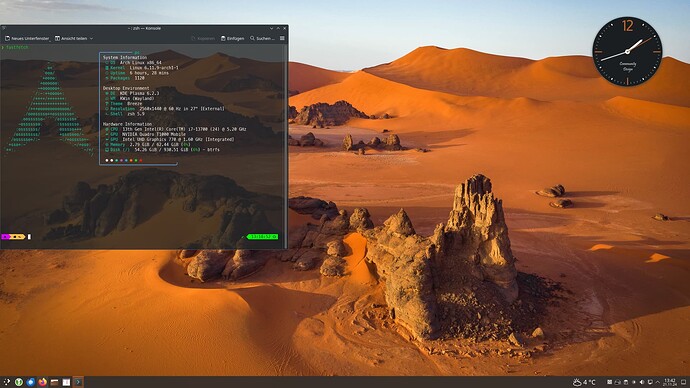Open the file manager taskbar icon
690x388 pixels.
click(55, 382)
